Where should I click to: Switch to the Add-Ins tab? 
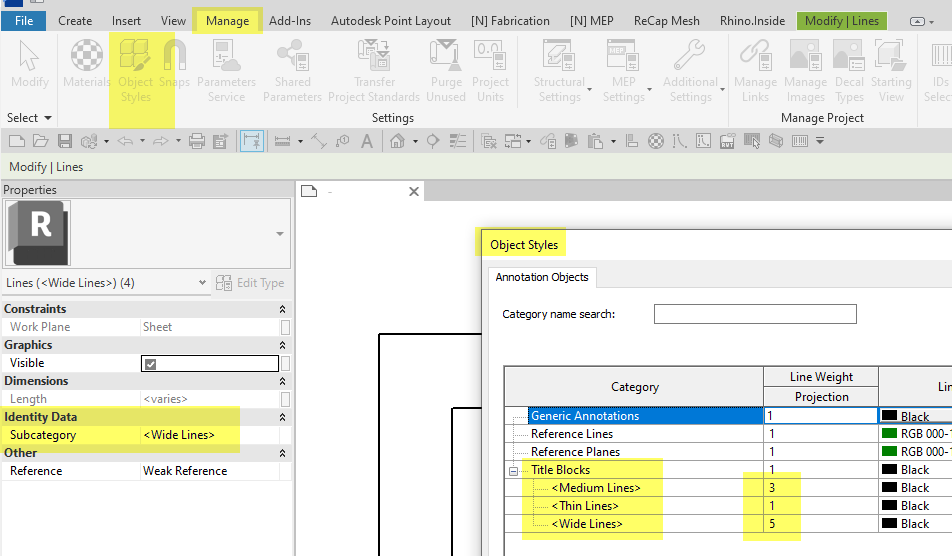tap(290, 21)
